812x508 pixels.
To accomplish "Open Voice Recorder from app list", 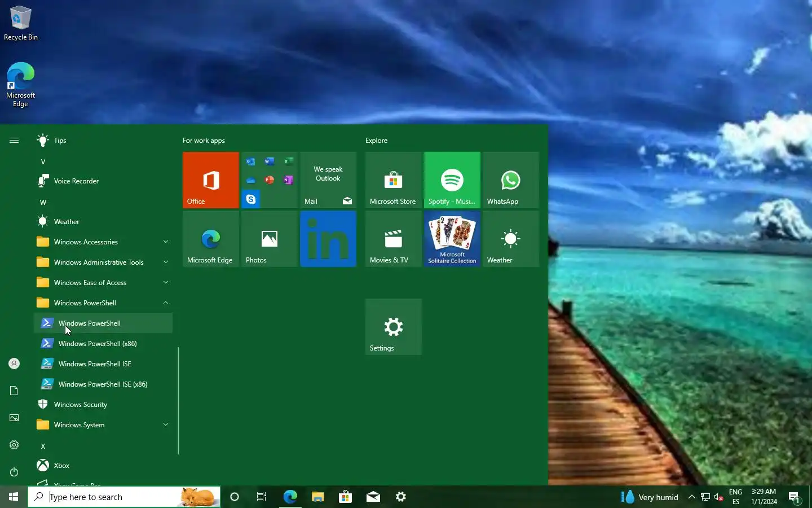I will click(103, 181).
